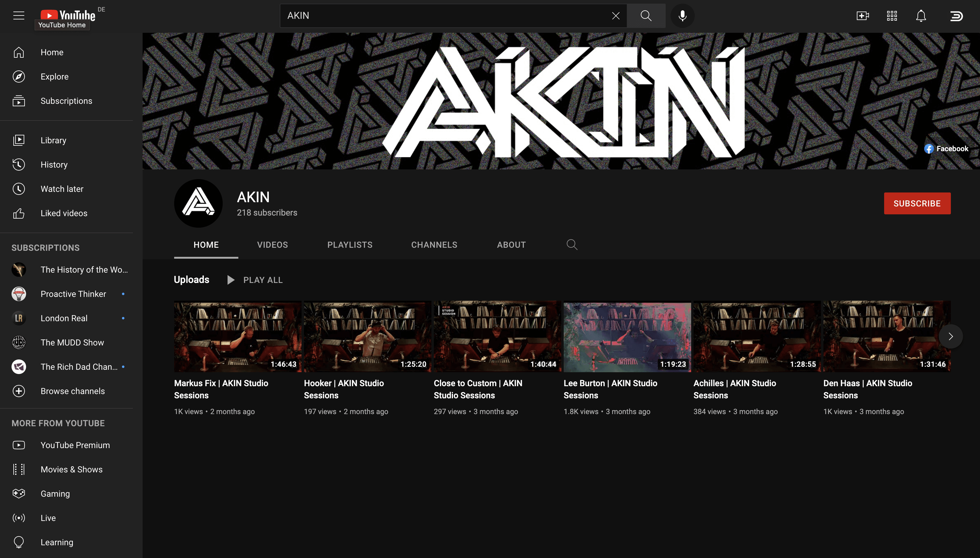Open the notifications bell
This screenshot has width=980, height=558.
point(921,16)
